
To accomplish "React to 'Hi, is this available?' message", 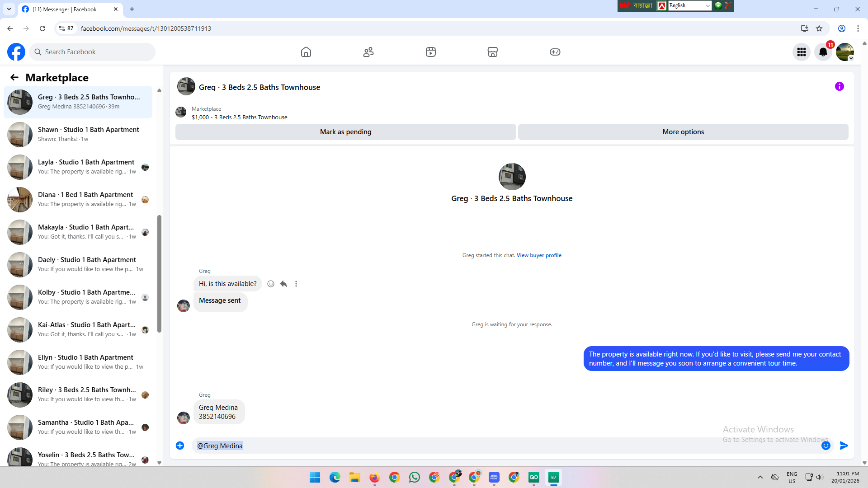I will pyautogui.click(x=271, y=284).
